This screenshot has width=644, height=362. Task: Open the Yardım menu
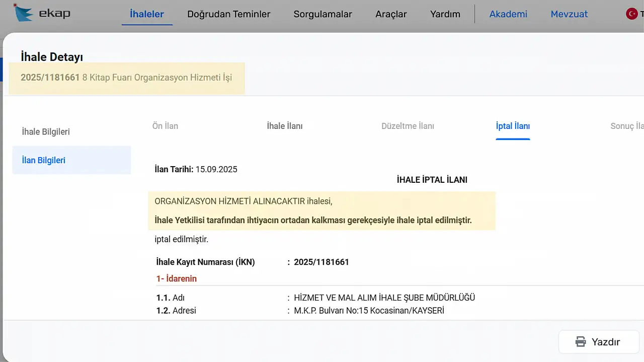coord(445,14)
